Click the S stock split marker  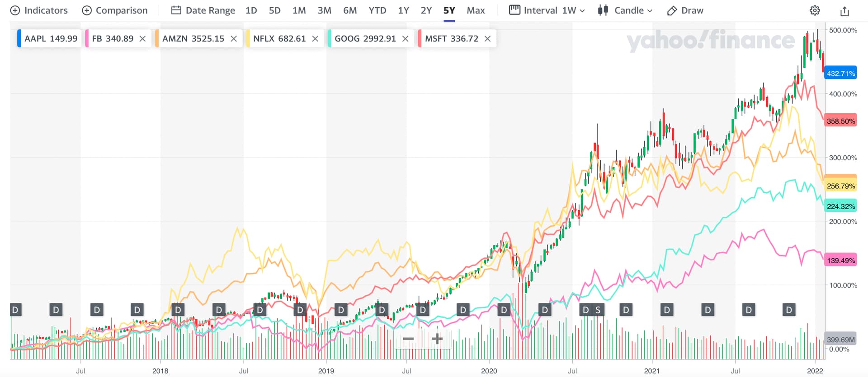coord(598,310)
